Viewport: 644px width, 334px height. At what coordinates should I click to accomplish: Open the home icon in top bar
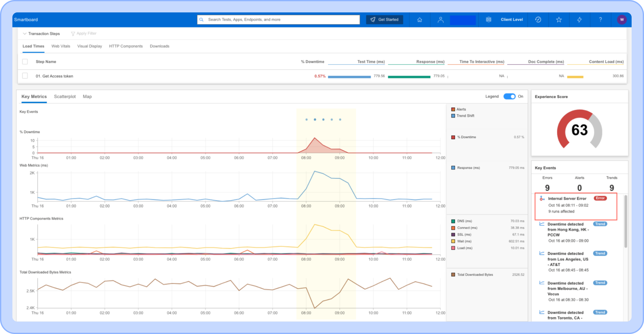coord(419,20)
